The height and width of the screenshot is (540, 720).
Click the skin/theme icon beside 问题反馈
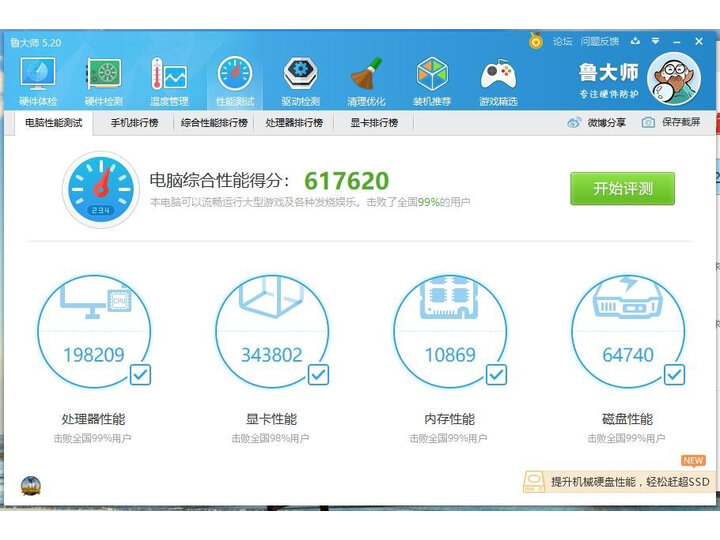click(635, 41)
